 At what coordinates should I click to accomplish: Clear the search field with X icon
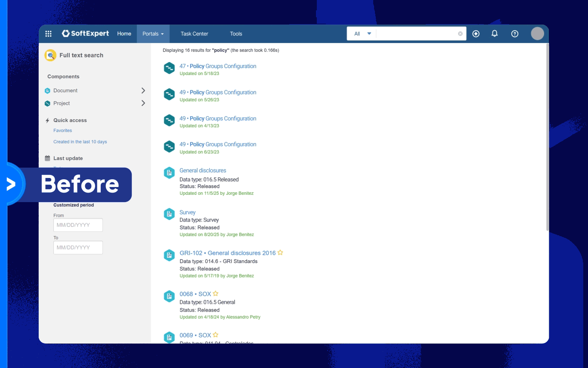pos(460,34)
